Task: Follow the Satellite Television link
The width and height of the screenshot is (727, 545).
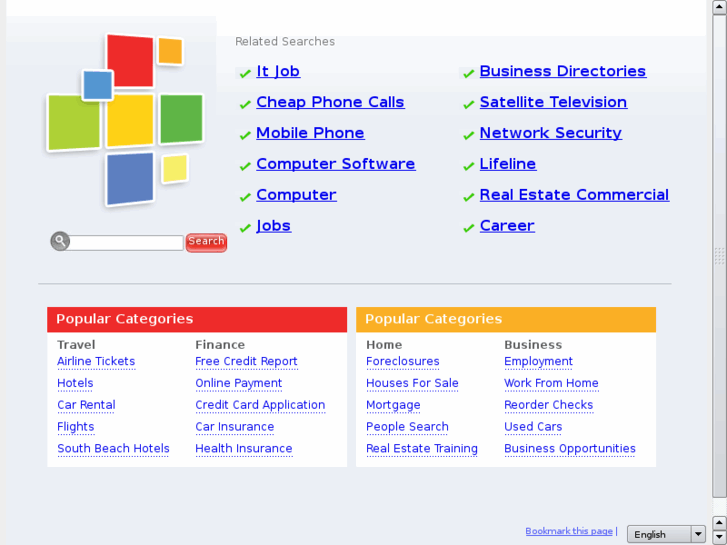Action: pos(554,102)
